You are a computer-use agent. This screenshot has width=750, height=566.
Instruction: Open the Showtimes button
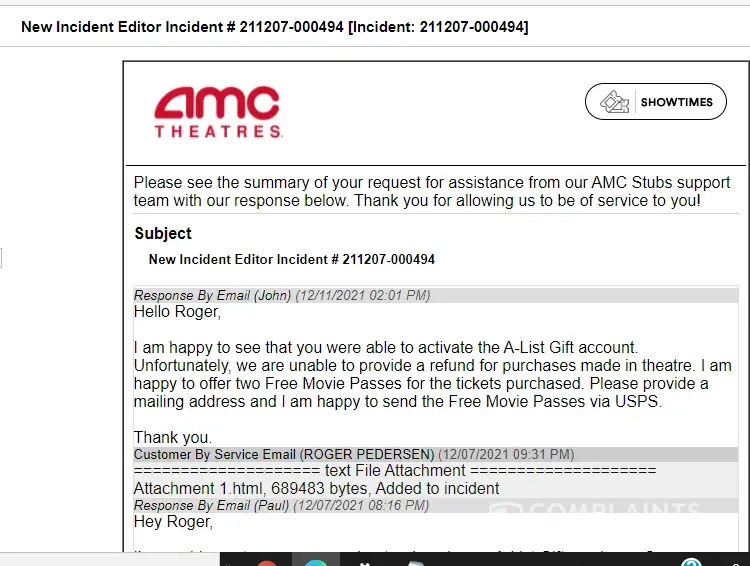(x=656, y=102)
